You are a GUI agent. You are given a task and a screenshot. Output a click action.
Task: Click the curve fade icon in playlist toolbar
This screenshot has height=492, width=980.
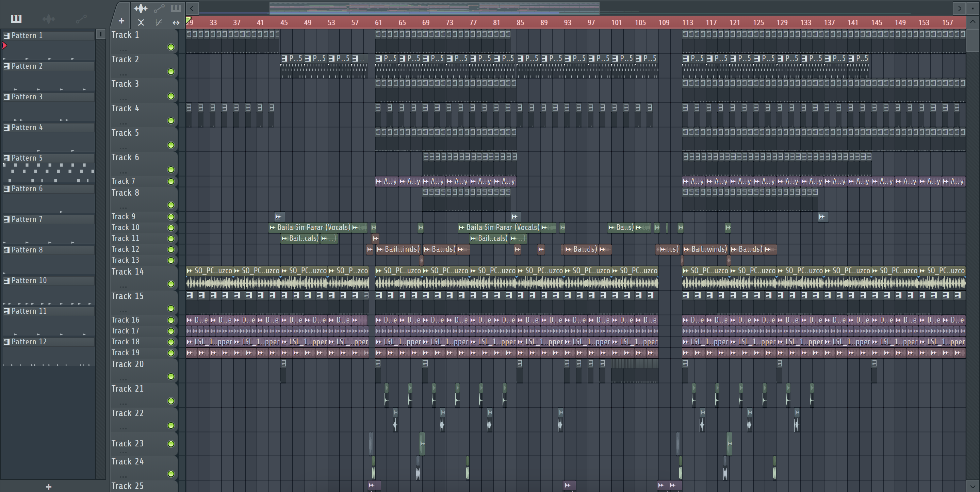pyautogui.click(x=159, y=22)
